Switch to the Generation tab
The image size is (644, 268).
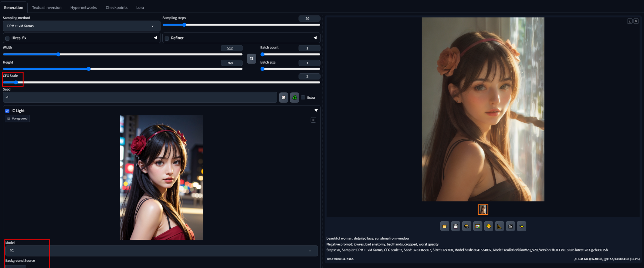14,7
